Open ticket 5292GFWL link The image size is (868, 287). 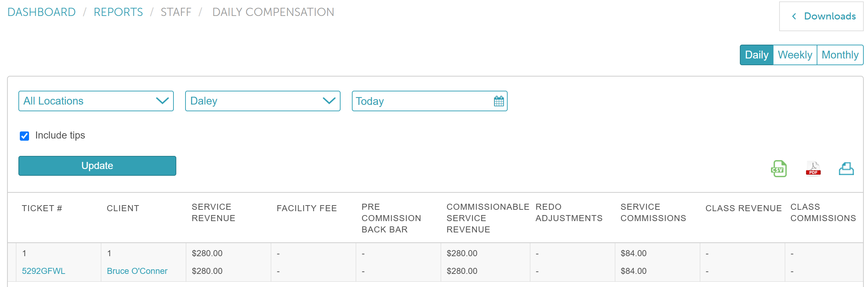tap(44, 271)
